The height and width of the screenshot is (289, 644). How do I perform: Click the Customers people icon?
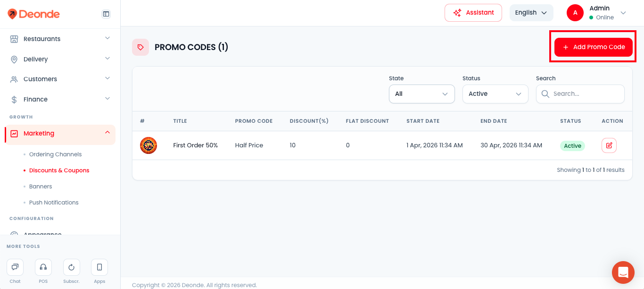pos(14,79)
